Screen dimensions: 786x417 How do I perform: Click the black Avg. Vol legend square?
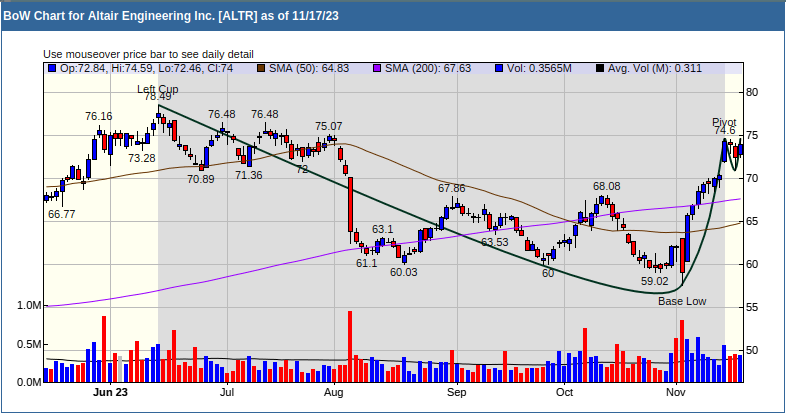600,69
